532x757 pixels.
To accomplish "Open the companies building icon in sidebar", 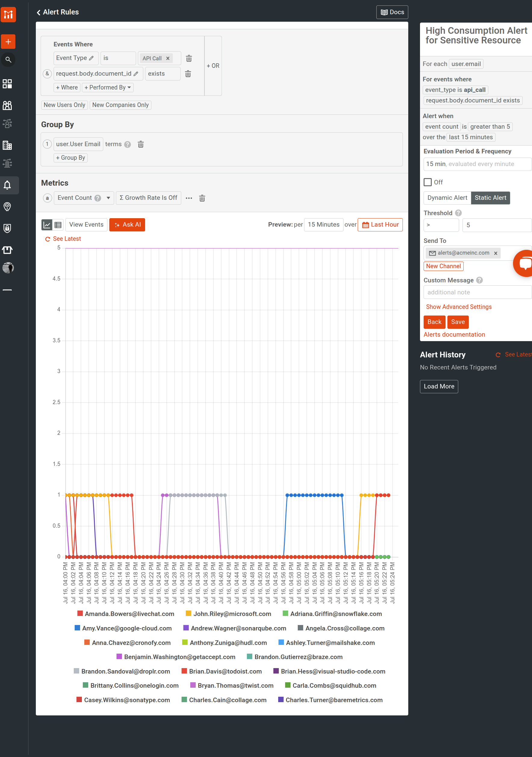I will coord(7,145).
